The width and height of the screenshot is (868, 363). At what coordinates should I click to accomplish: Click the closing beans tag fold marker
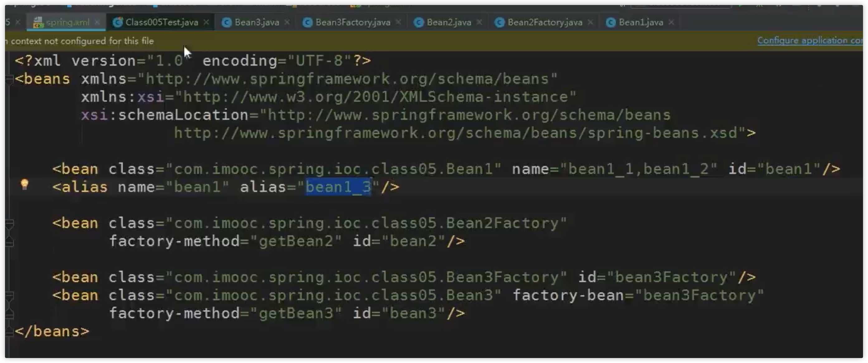pos(9,332)
